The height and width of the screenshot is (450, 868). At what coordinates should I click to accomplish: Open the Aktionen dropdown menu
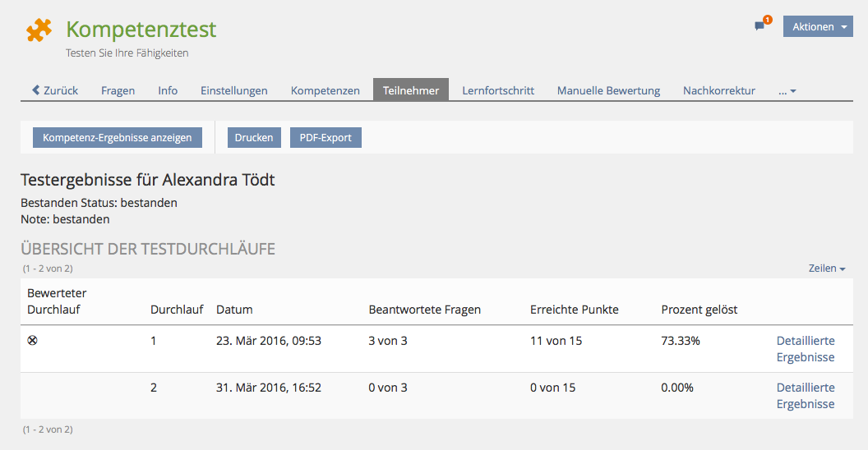[x=819, y=26]
